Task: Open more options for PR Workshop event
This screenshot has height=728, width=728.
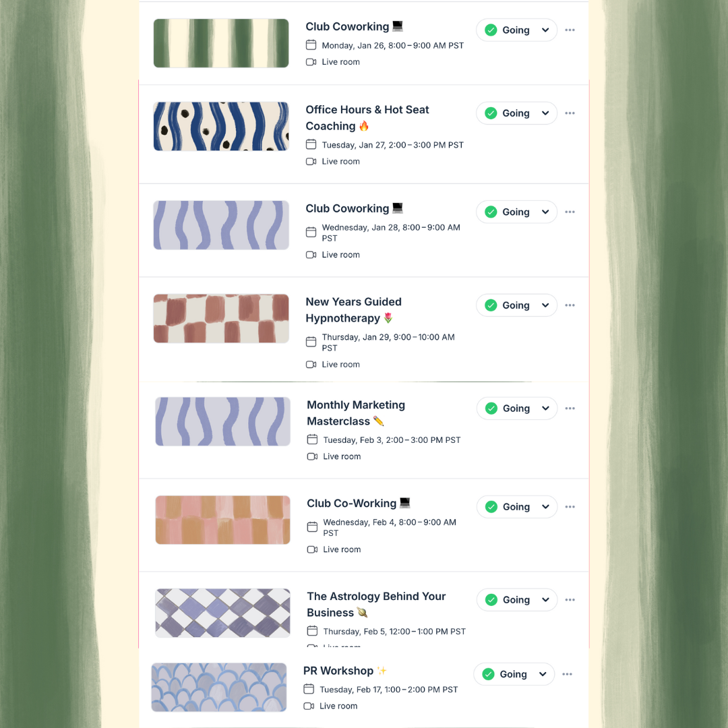Action: click(x=568, y=674)
